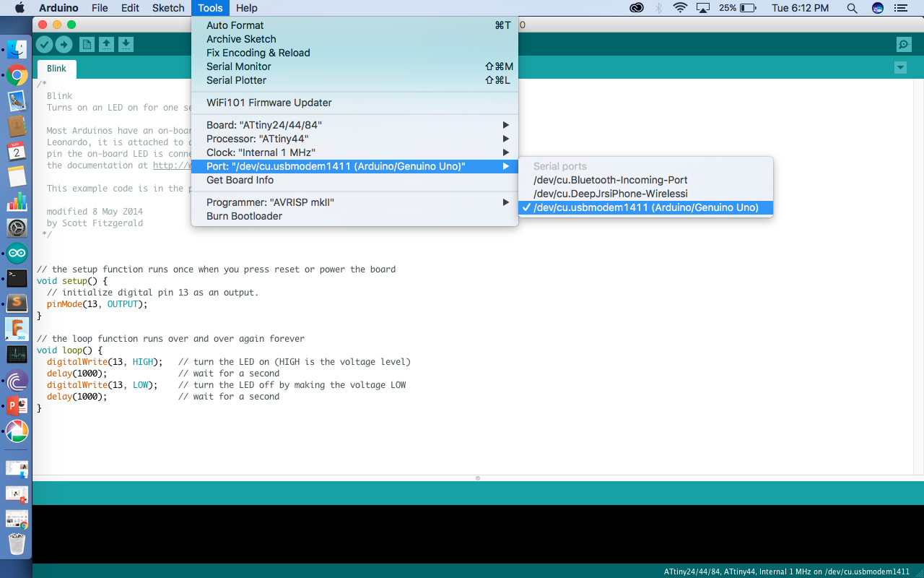The width and height of the screenshot is (924, 578).
Task: Toggle checked /dev/cu.usbmodem1411 port
Action: click(x=645, y=207)
